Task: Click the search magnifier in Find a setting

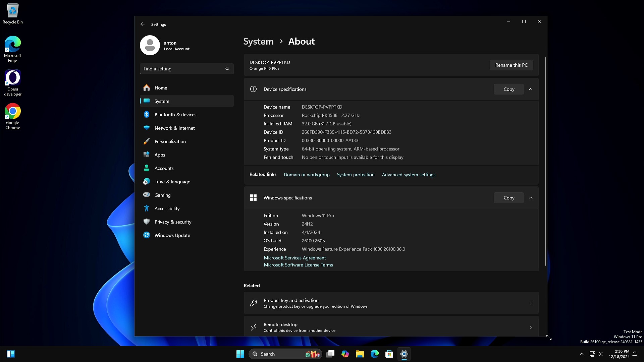Action: 227,69
